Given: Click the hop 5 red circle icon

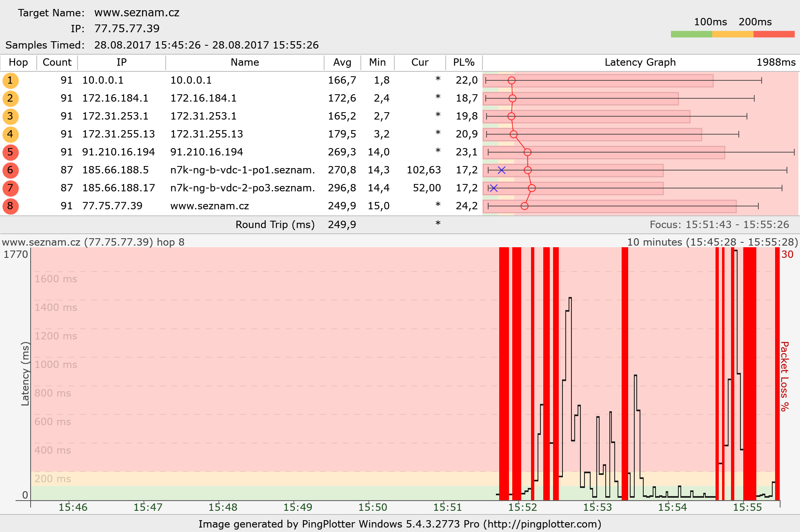Looking at the screenshot, I should pyautogui.click(x=10, y=152).
